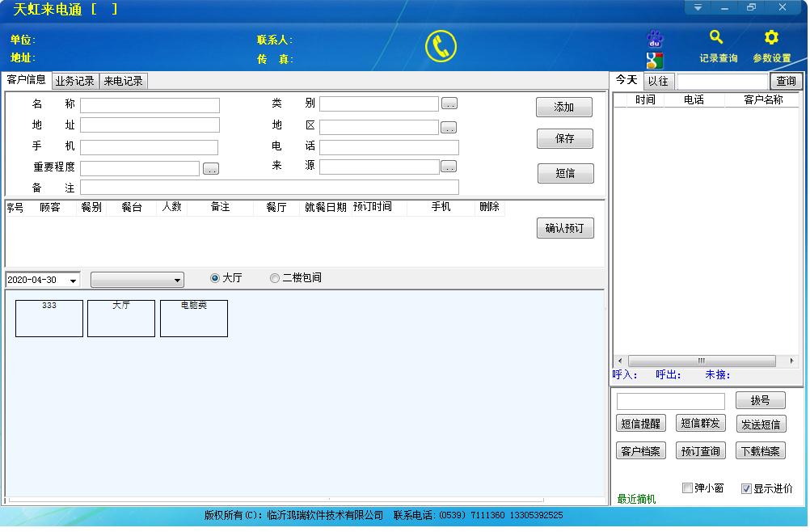Click the 添加 button
The image size is (810, 532).
coord(564,107)
